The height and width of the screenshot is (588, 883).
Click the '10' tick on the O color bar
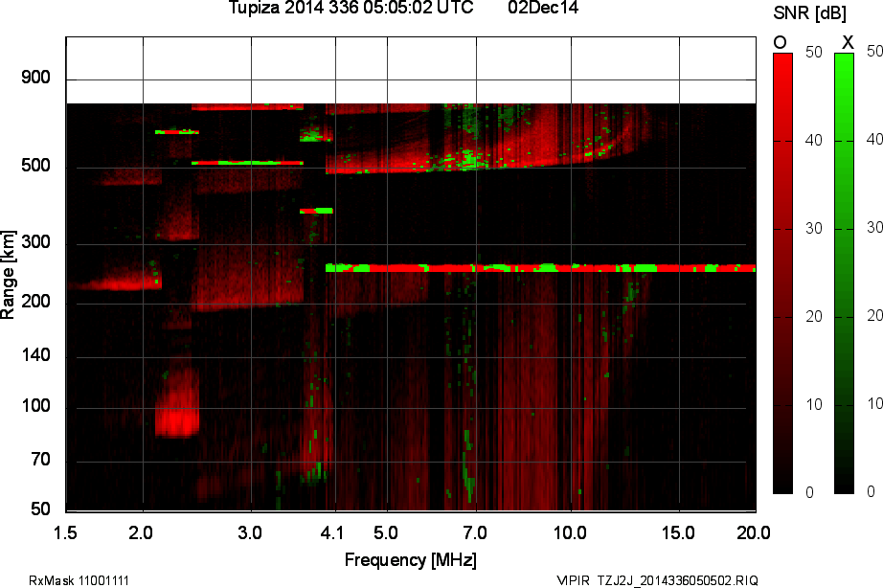(x=814, y=404)
